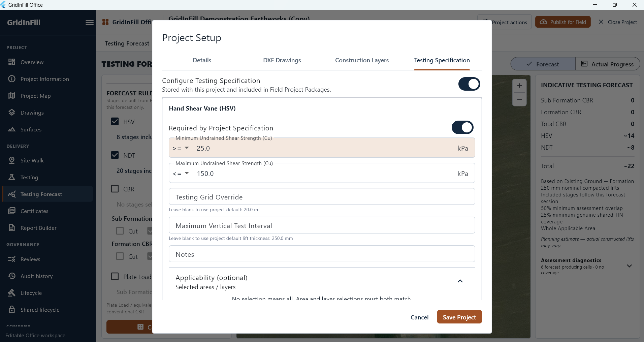Click the Audit history clock icon

click(x=12, y=276)
